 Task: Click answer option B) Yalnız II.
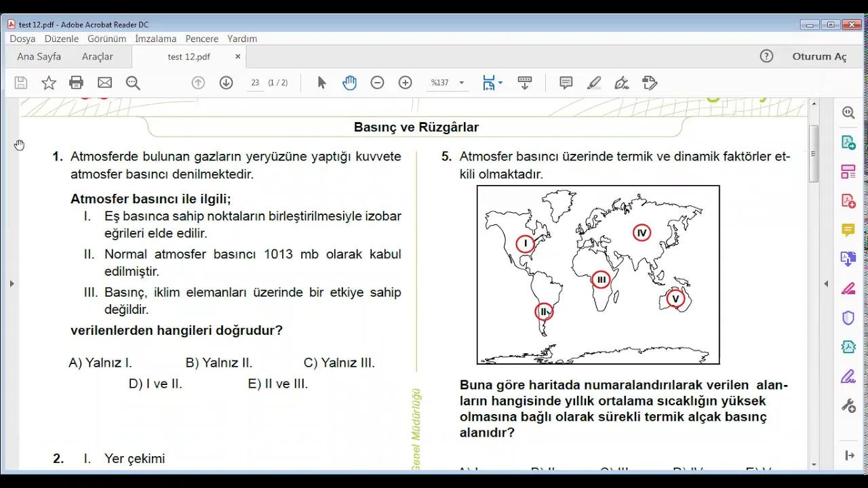[218, 363]
